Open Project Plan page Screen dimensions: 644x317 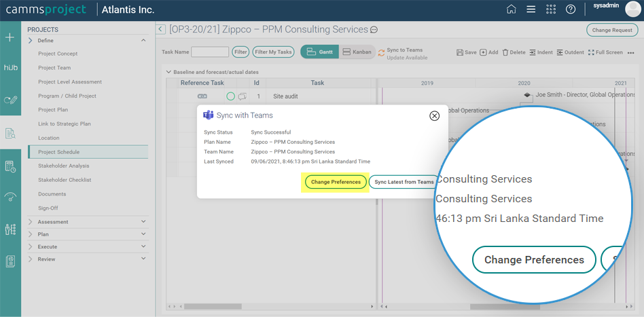(x=53, y=110)
